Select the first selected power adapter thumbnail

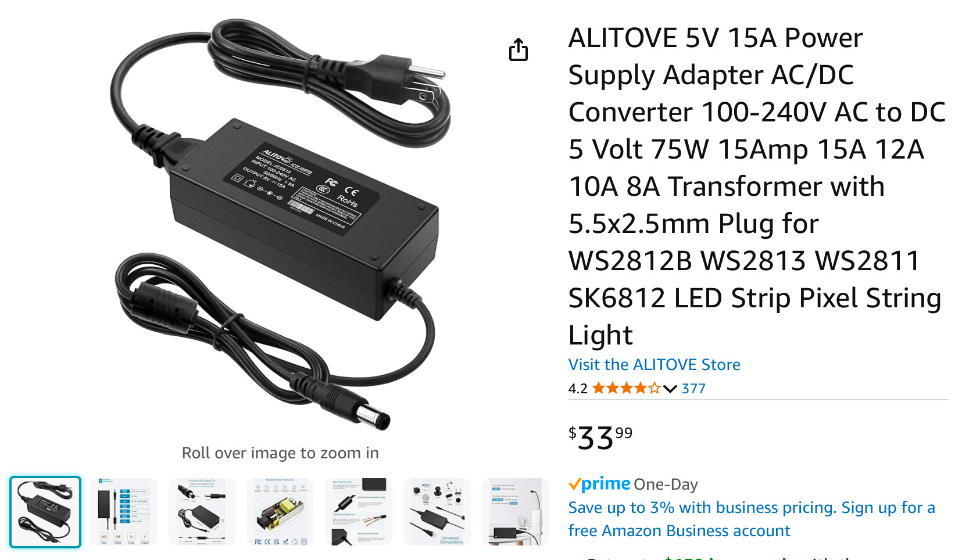(x=45, y=512)
